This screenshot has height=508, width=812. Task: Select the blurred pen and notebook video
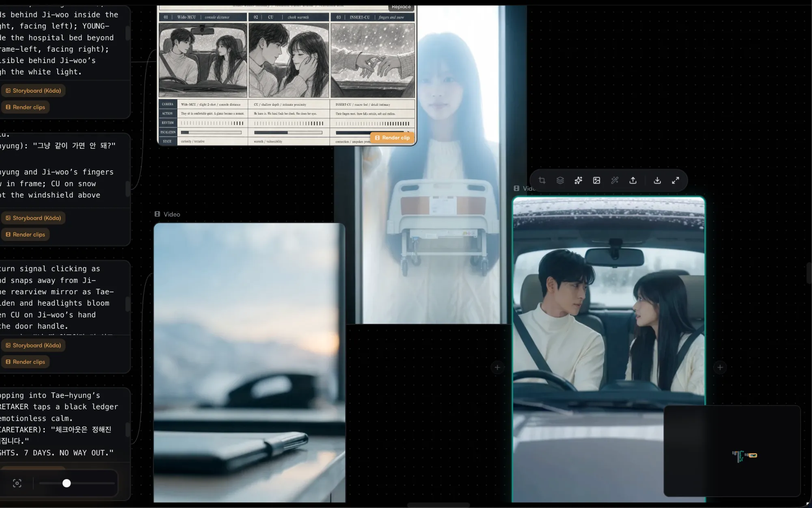pos(249,363)
